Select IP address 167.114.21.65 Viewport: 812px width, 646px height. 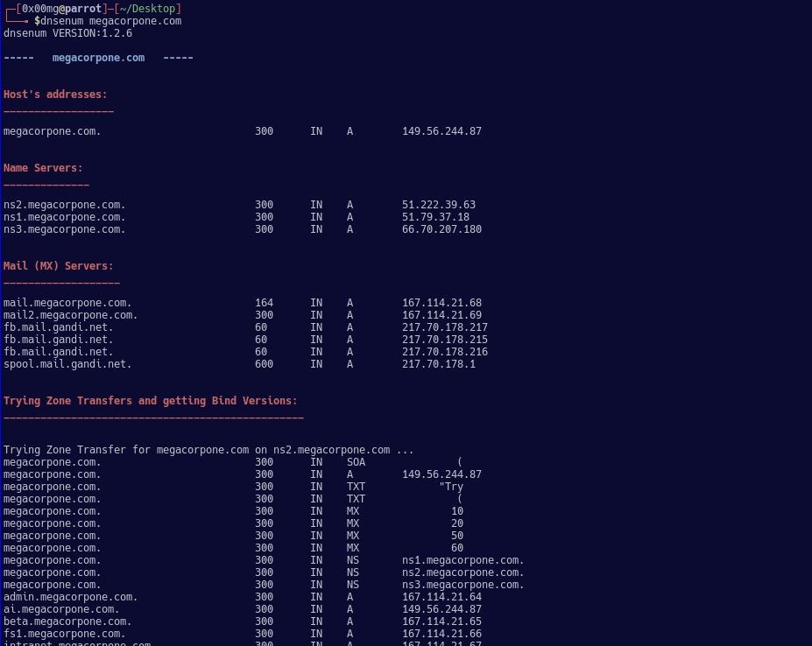point(441,621)
